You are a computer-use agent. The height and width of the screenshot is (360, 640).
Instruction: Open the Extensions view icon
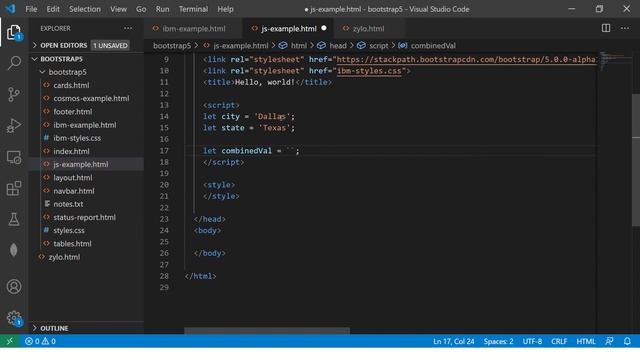pos(14,188)
